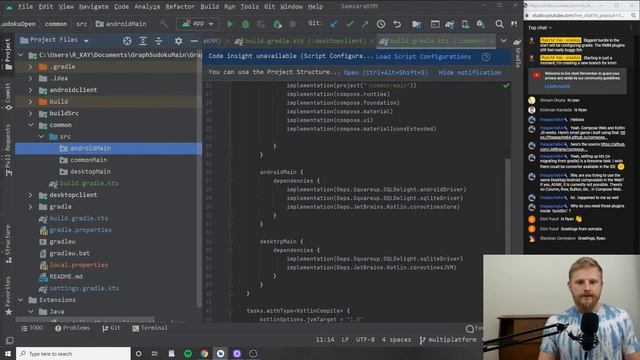Screen dimensions: 640x360
Task: Open Pull Requests side tab
Action: tap(8, 149)
